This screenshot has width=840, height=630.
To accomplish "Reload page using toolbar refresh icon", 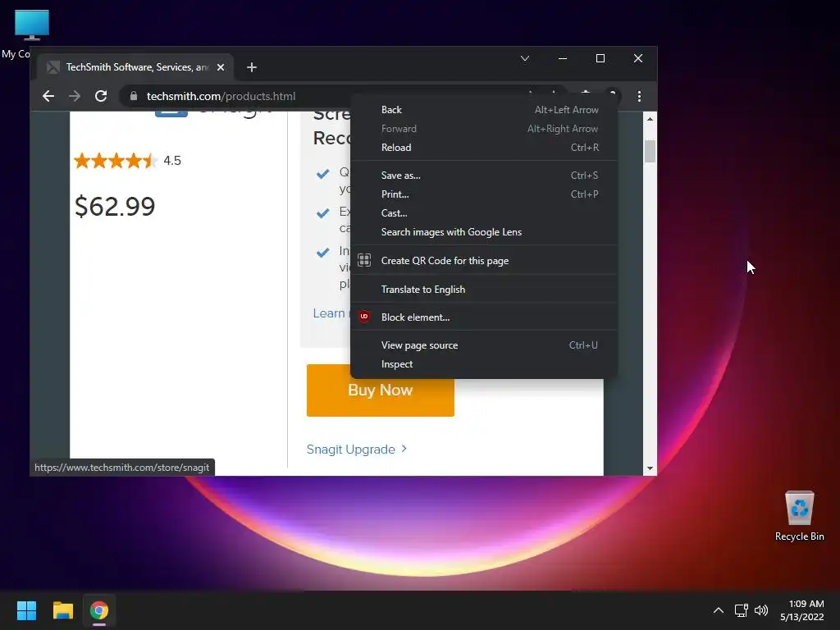I will 101,96.
